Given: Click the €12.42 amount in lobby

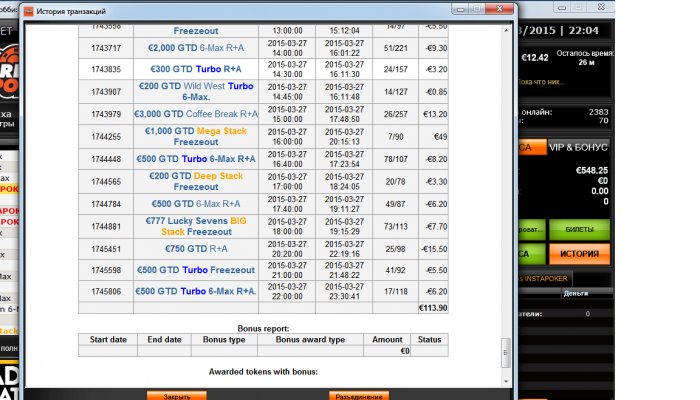Looking at the screenshot, I should (535, 58).
